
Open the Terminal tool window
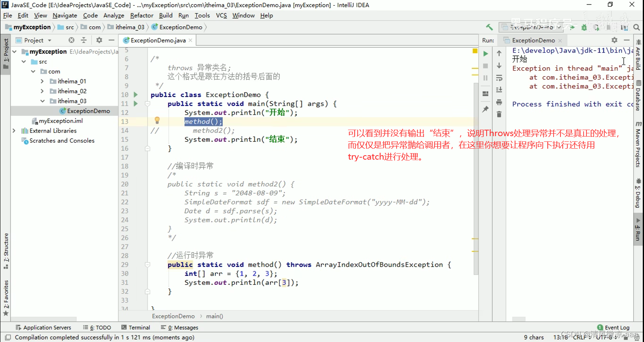135,327
